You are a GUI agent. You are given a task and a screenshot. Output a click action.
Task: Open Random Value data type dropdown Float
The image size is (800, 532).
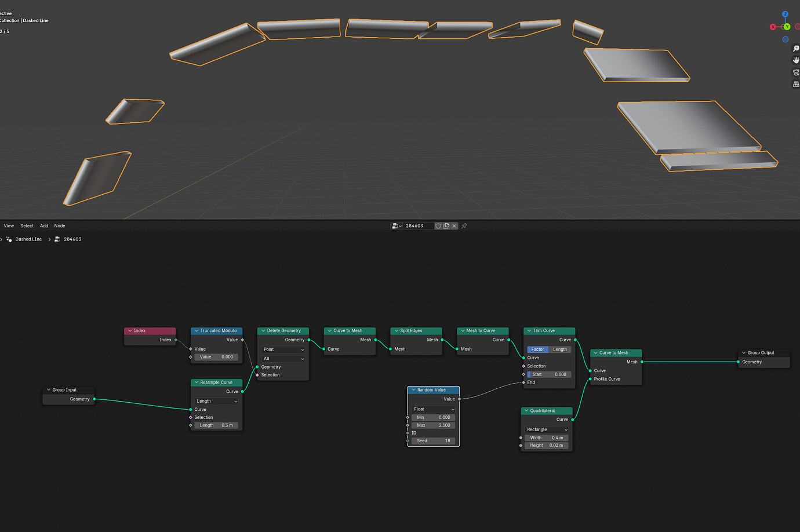pyautogui.click(x=434, y=409)
